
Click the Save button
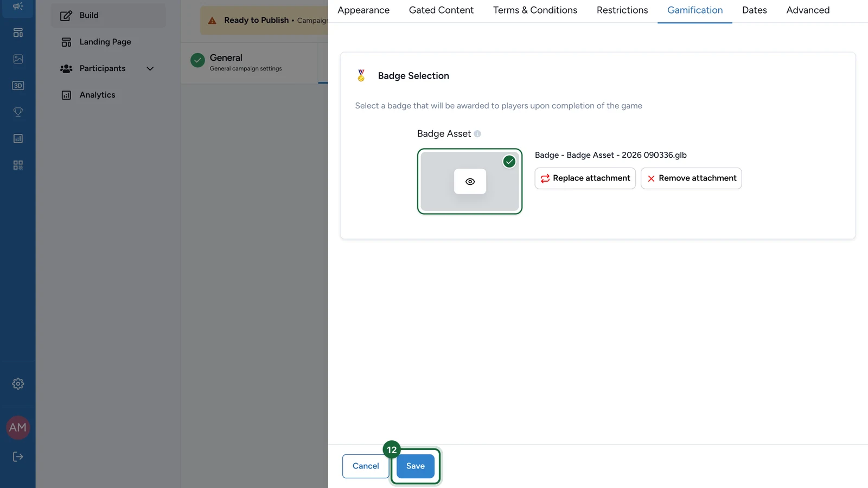pyautogui.click(x=416, y=466)
